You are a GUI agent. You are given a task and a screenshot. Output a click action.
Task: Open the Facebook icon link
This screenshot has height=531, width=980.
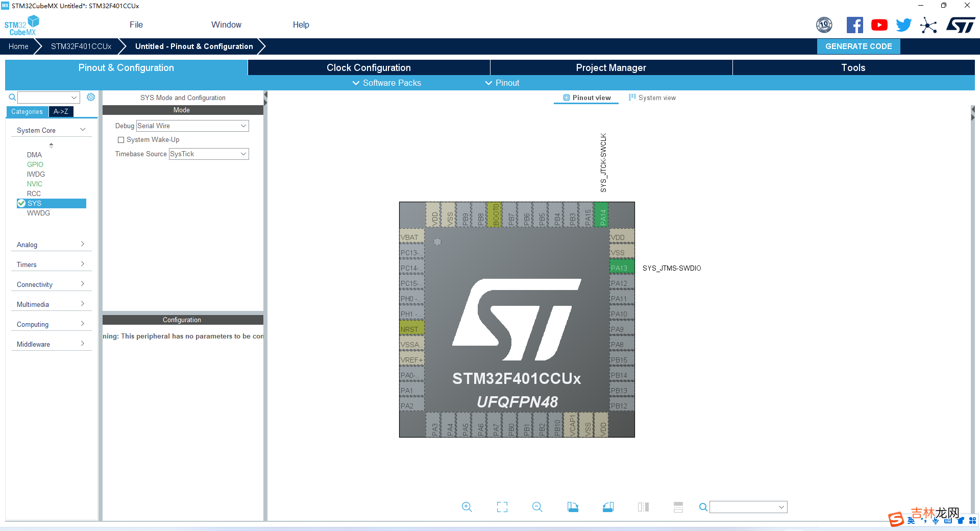(855, 25)
